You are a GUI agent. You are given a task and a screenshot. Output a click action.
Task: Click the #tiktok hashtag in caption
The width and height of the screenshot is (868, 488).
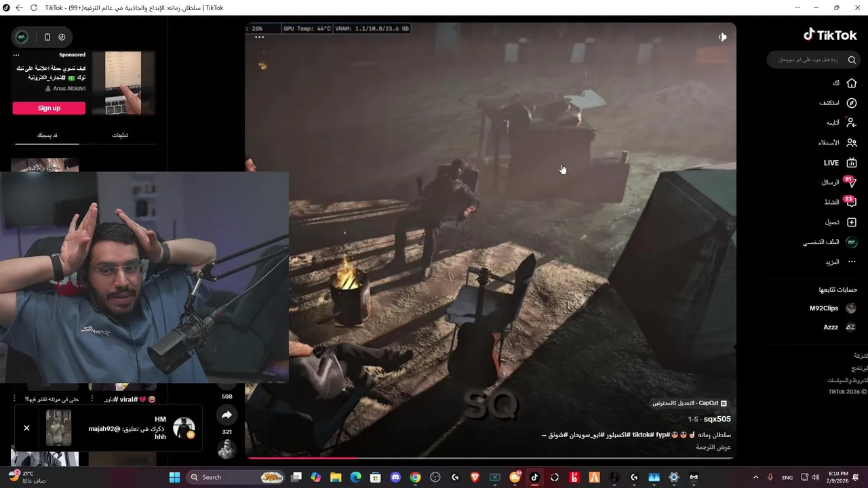(x=642, y=434)
